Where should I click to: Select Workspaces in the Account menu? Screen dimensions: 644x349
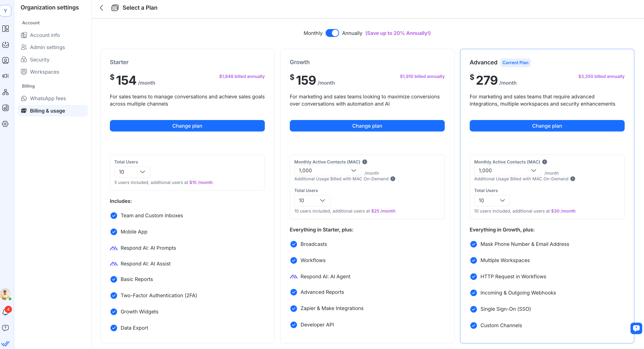(45, 72)
